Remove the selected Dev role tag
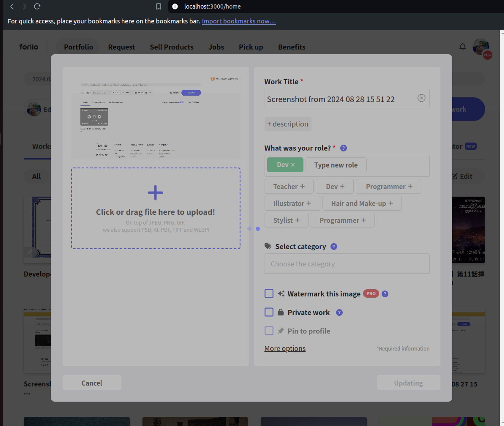 pyautogui.click(x=293, y=165)
